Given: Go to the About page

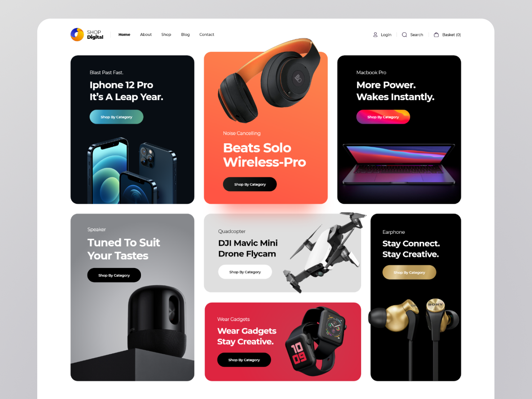Looking at the screenshot, I should pos(146,35).
